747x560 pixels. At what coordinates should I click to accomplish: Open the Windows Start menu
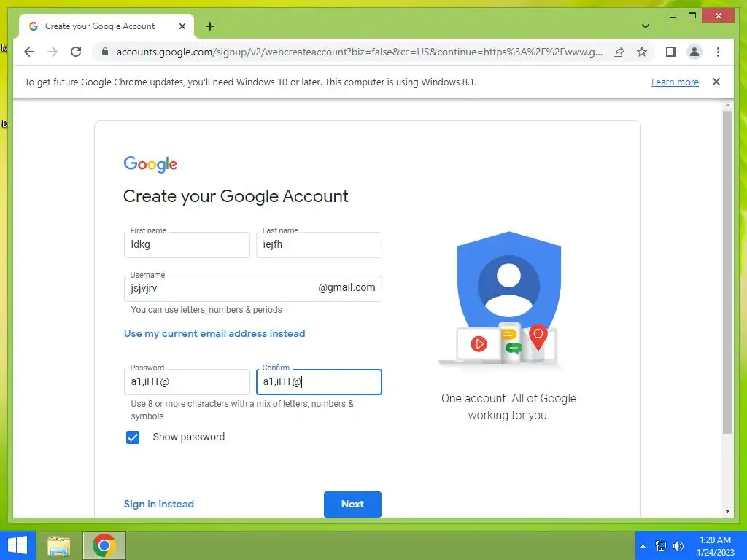[x=18, y=545]
